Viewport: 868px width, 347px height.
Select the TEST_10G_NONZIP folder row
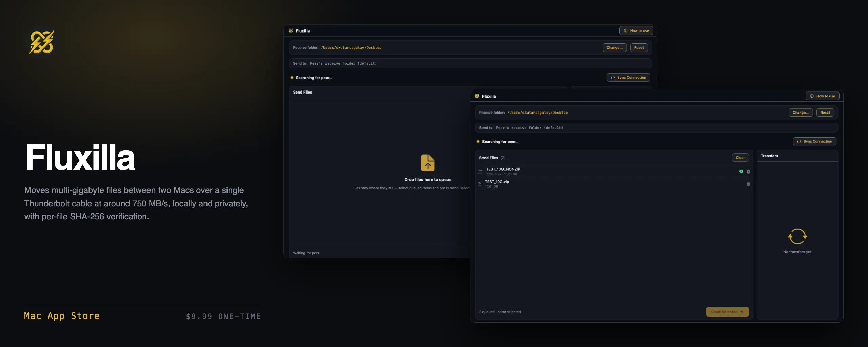pyautogui.click(x=614, y=171)
